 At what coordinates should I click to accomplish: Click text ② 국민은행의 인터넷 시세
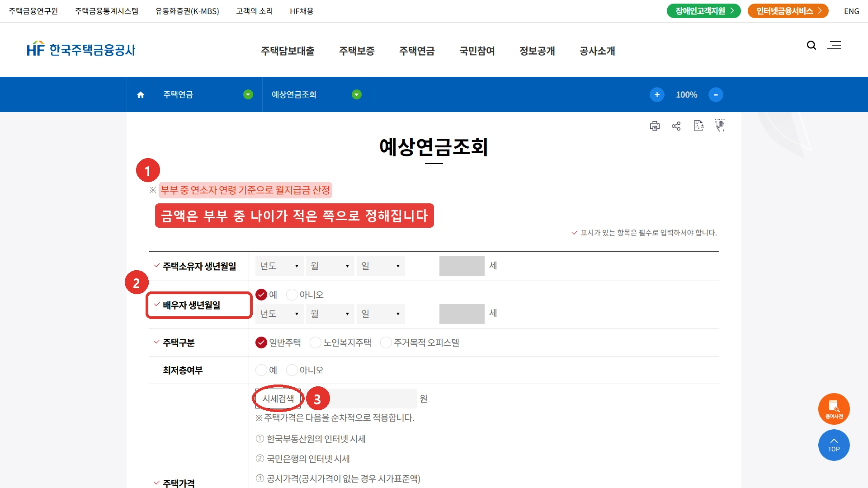[x=303, y=459]
